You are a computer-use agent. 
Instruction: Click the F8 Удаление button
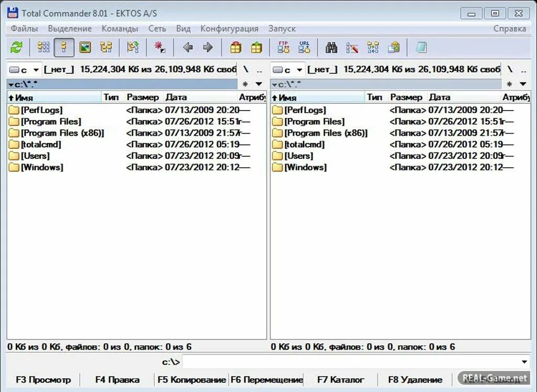(x=415, y=379)
